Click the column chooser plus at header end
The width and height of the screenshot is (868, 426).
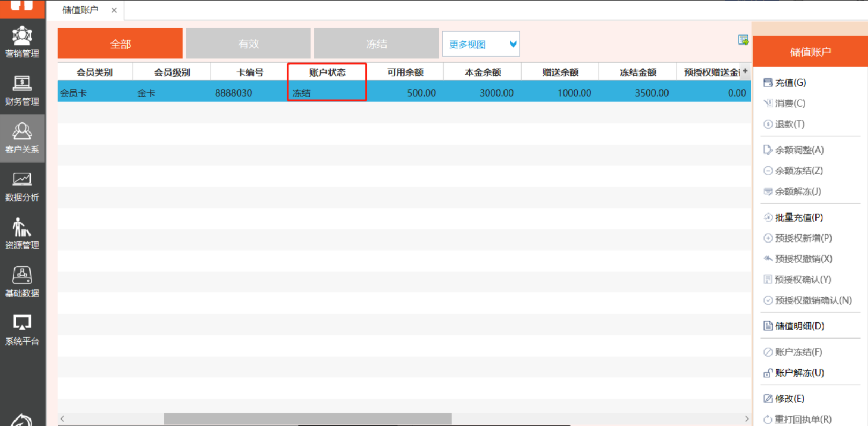(745, 71)
